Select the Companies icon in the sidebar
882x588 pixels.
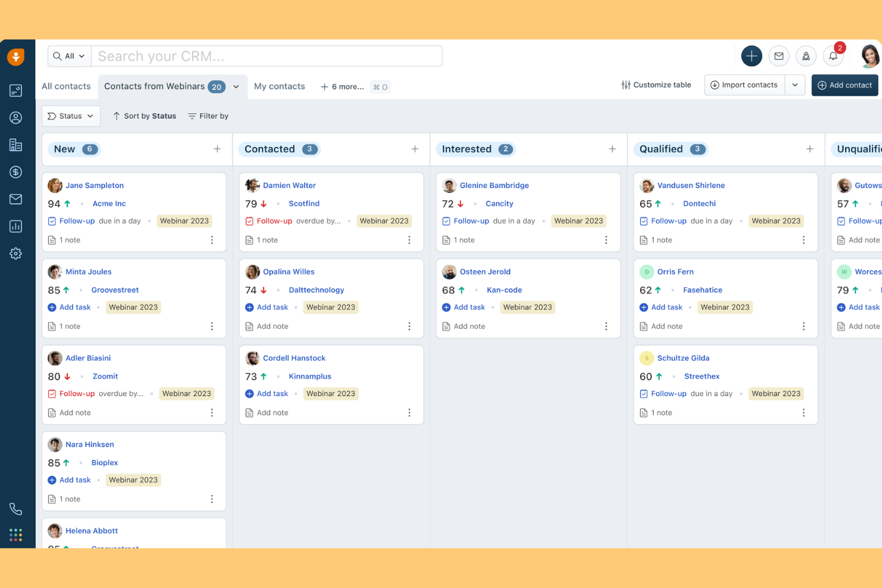click(x=16, y=145)
